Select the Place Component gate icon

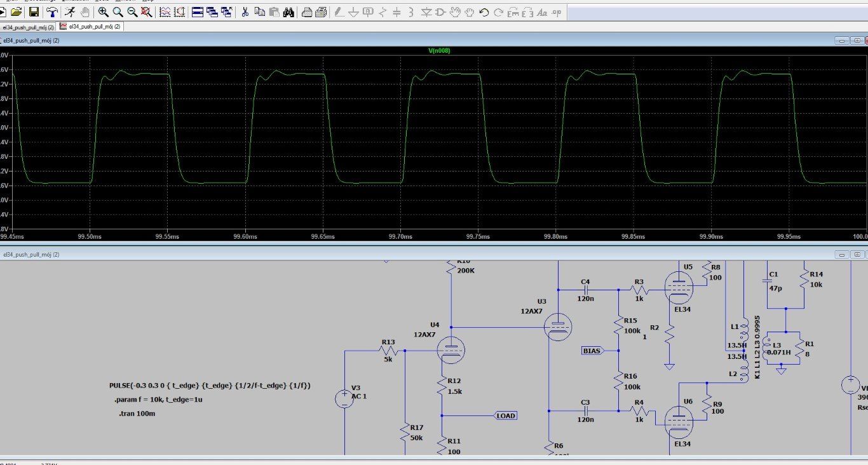440,12
